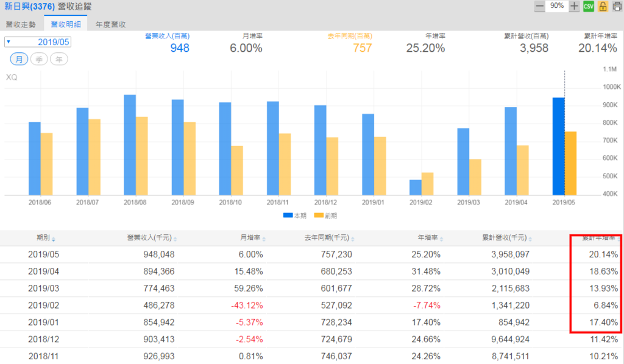624x364 pixels.
Task: Click prior-year revenue 601,677
Action: [336, 289]
